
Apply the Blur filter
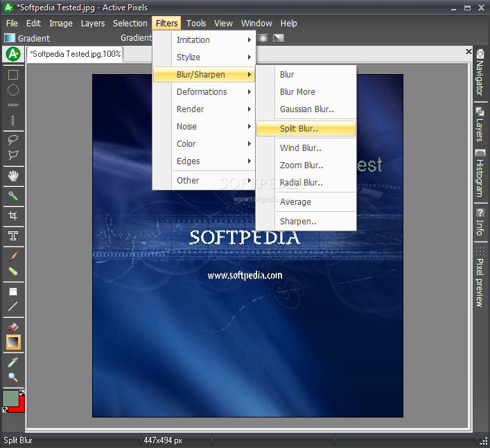coord(306,75)
